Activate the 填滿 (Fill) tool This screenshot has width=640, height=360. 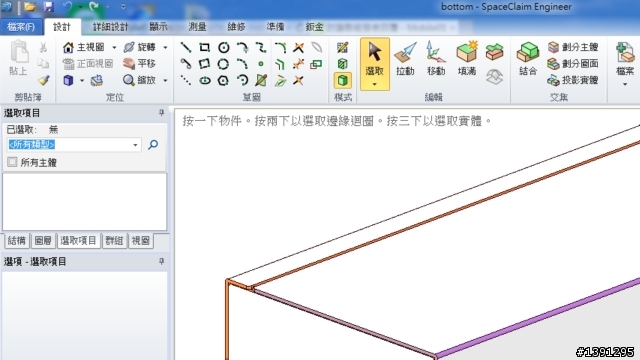pos(467,59)
